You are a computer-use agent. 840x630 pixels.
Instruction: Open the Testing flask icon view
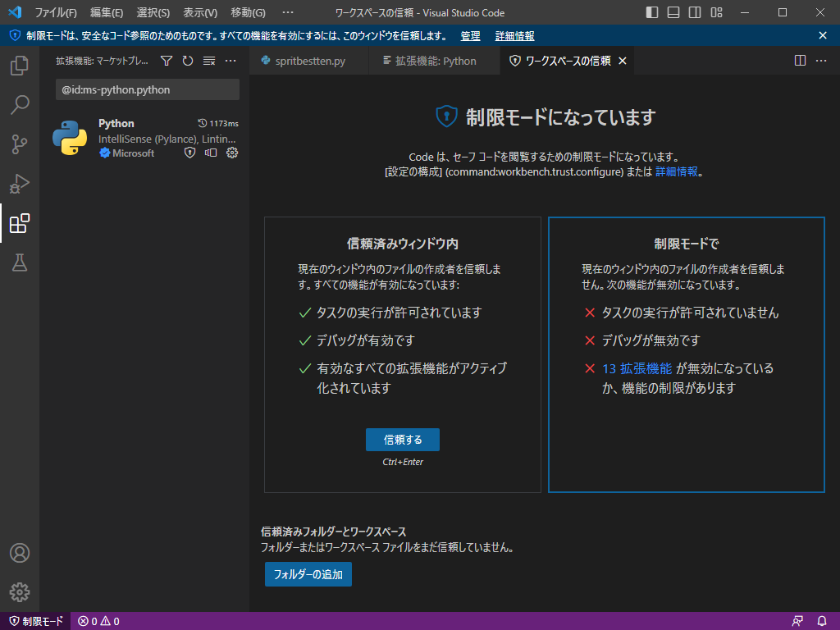pos(20,262)
